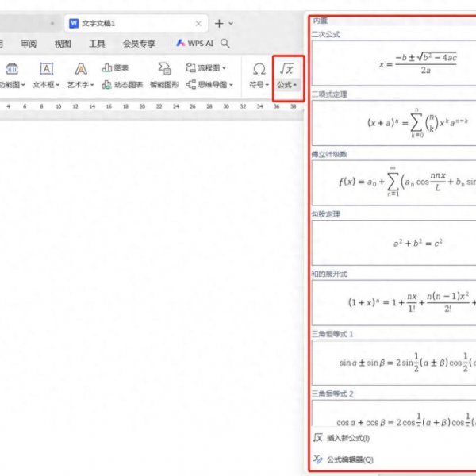Image resolution: width=476 pixels, height=476 pixels.
Task: Open the 审阅 (Review) tab
Action: [29, 44]
